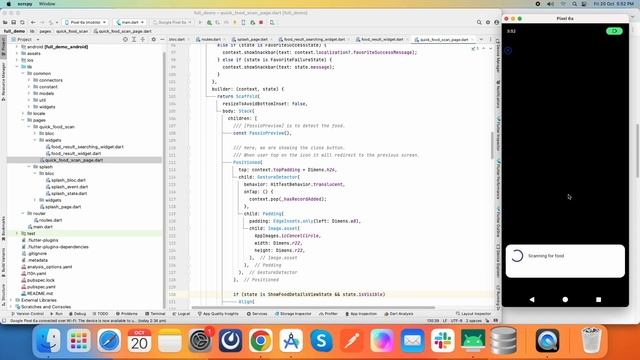Image resolution: width=640 pixels, height=360 pixels.
Task: Switch to the routes.dart editor tab
Action: point(210,40)
